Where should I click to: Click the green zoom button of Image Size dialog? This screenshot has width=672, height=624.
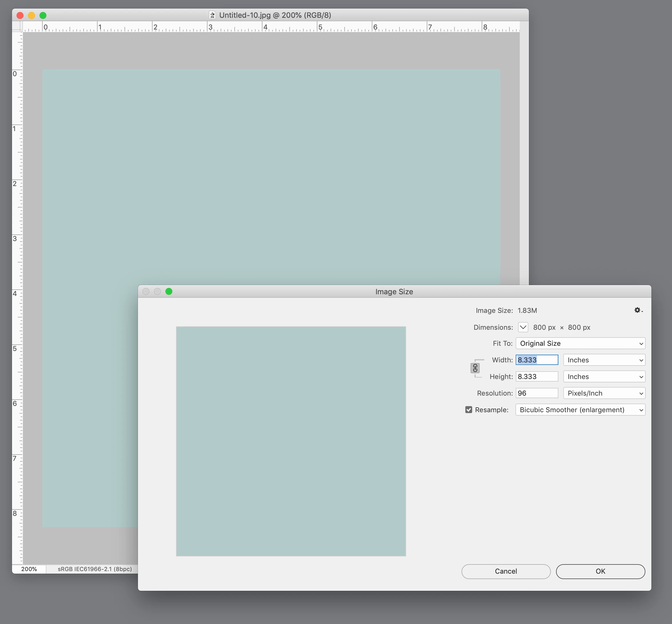pos(169,291)
